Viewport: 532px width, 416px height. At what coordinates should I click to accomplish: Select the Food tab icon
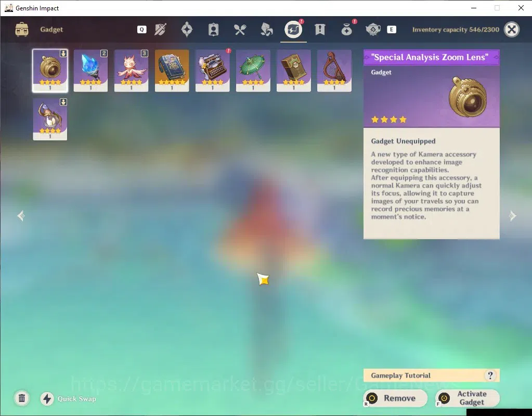(240, 30)
